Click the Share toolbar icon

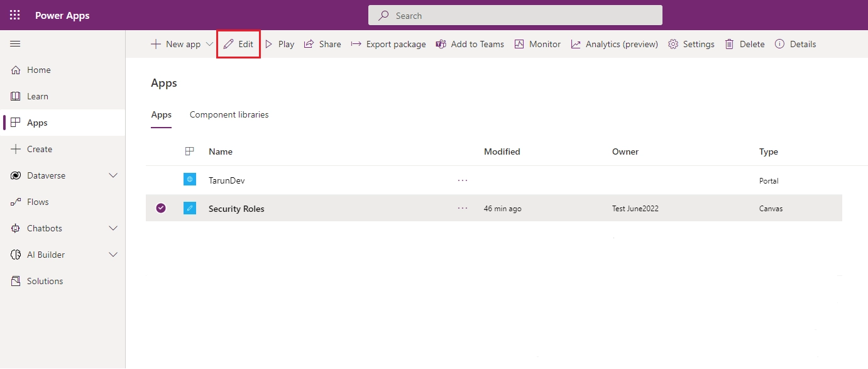tap(309, 44)
